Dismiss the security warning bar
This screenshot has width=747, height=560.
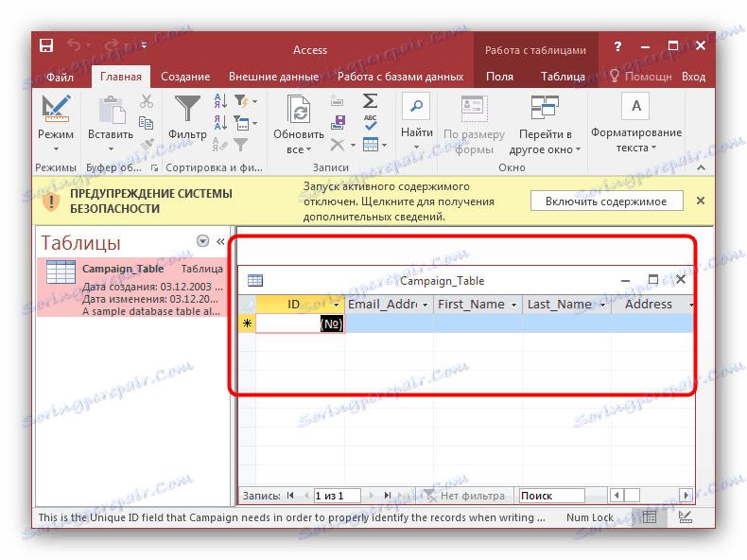coord(701,201)
